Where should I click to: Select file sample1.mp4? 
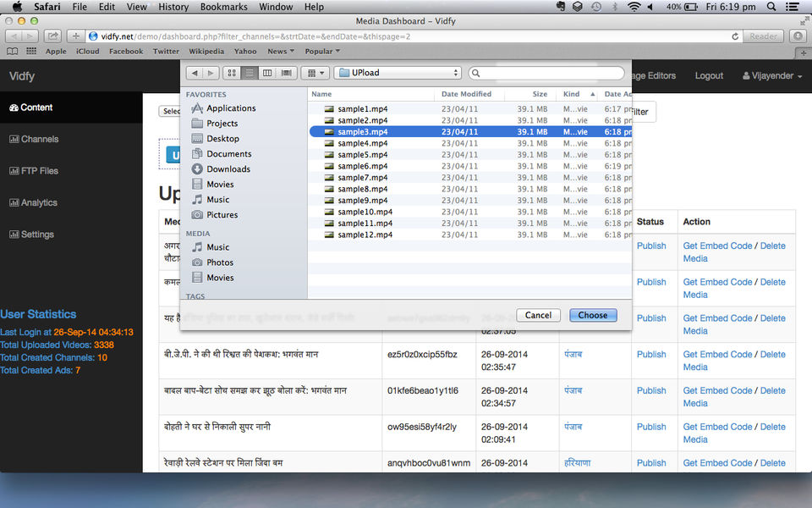(x=470, y=109)
